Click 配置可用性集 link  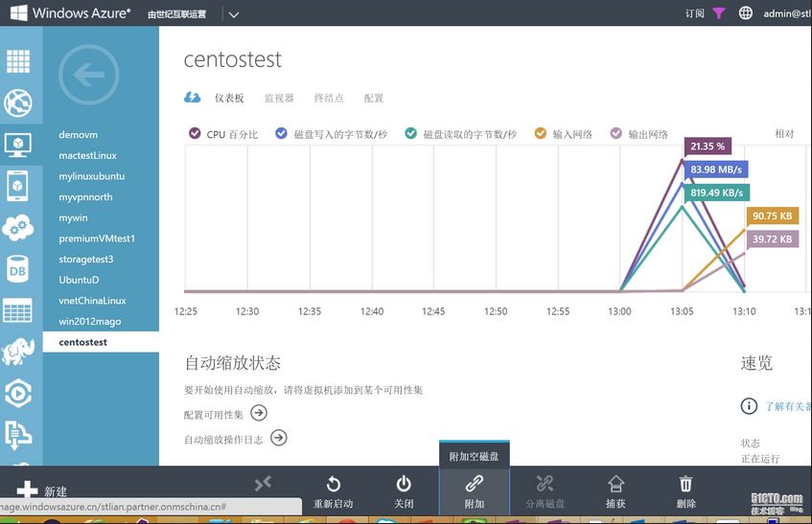coord(214,414)
